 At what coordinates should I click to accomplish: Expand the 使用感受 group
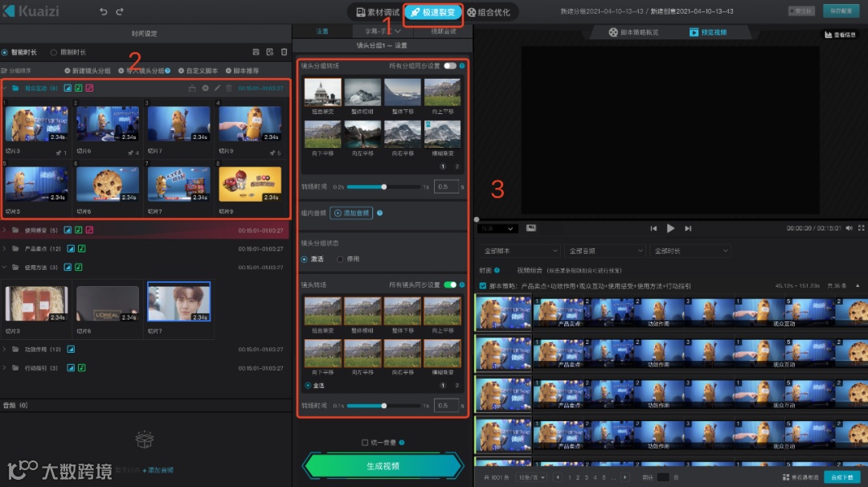pos(5,230)
